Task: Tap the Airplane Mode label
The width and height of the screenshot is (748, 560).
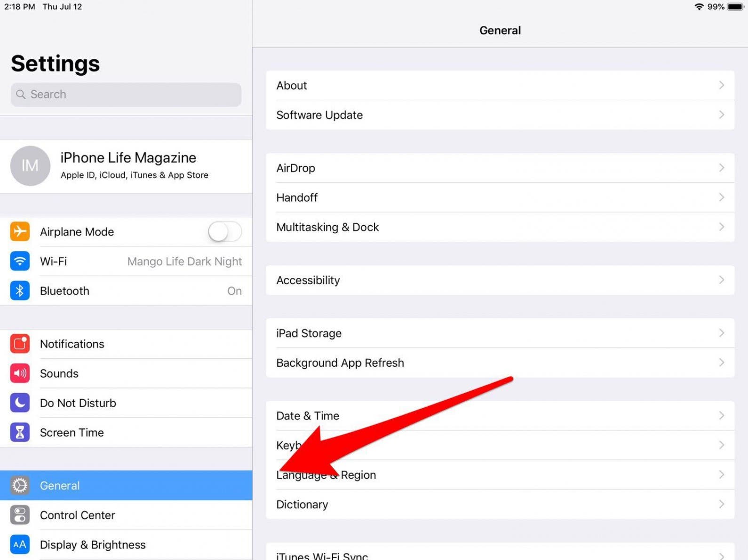Action: pyautogui.click(x=77, y=232)
